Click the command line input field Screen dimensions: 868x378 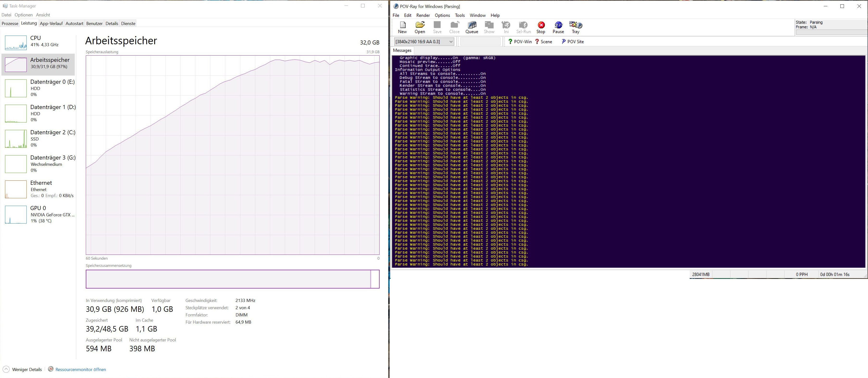point(480,41)
